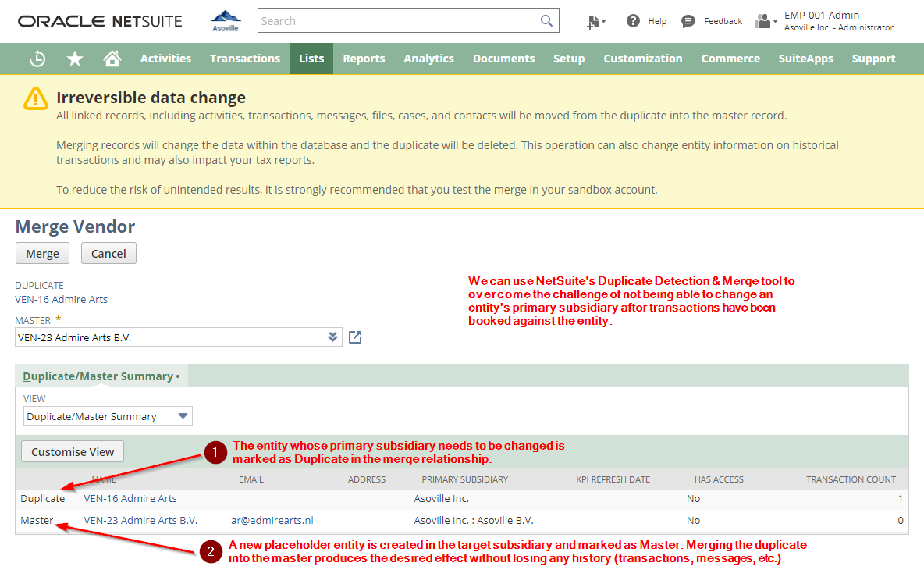
Task: Open the Recent Records clock icon
Action: [x=37, y=59]
